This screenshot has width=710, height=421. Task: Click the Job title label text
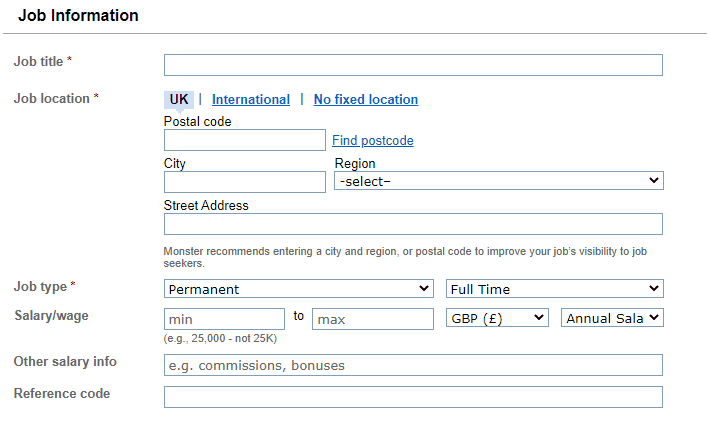tap(39, 62)
